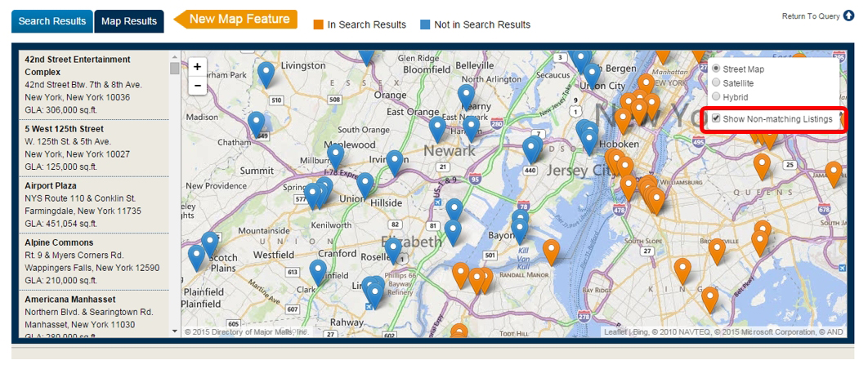Image resolution: width=868 pixels, height=369 pixels.
Task: Click the orange pin near Kill Van Kull
Action: 551,252
